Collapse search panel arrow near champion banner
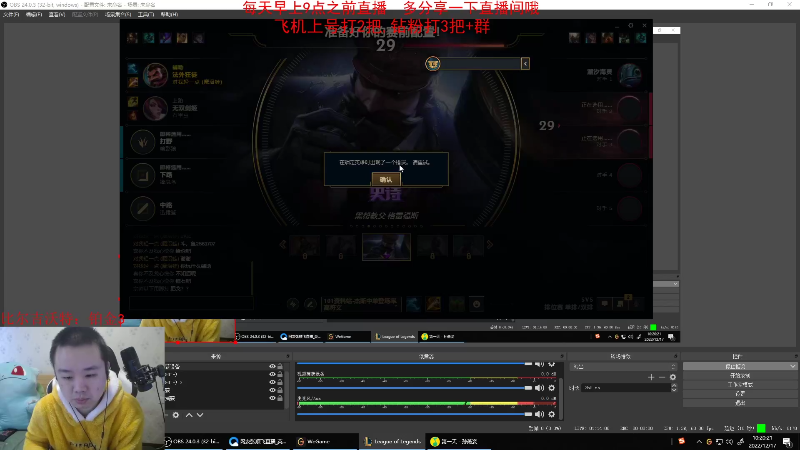The width and height of the screenshot is (800, 450). point(525,63)
